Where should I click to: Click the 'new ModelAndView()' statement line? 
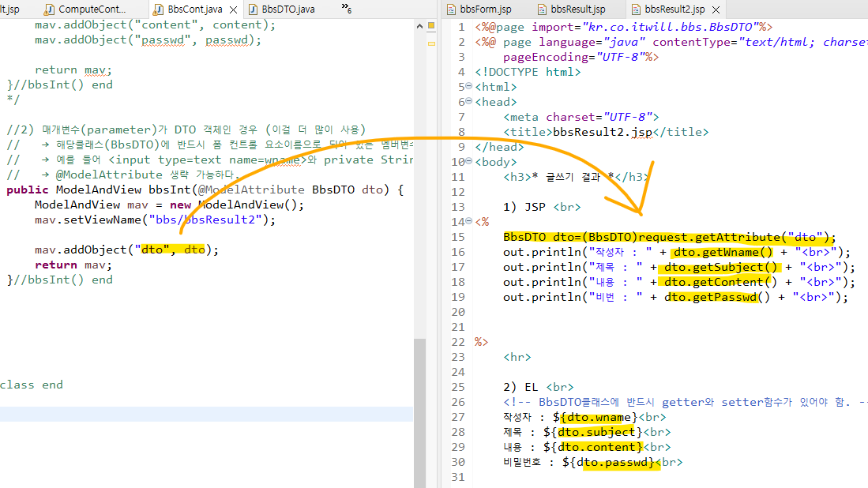pyautogui.click(x=169, y=205)
